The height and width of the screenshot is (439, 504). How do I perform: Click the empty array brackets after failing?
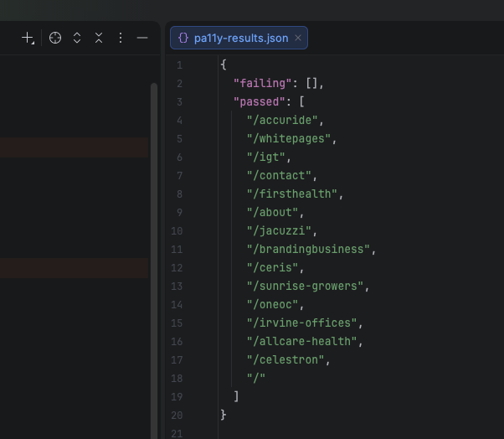(x=311, y=84)
